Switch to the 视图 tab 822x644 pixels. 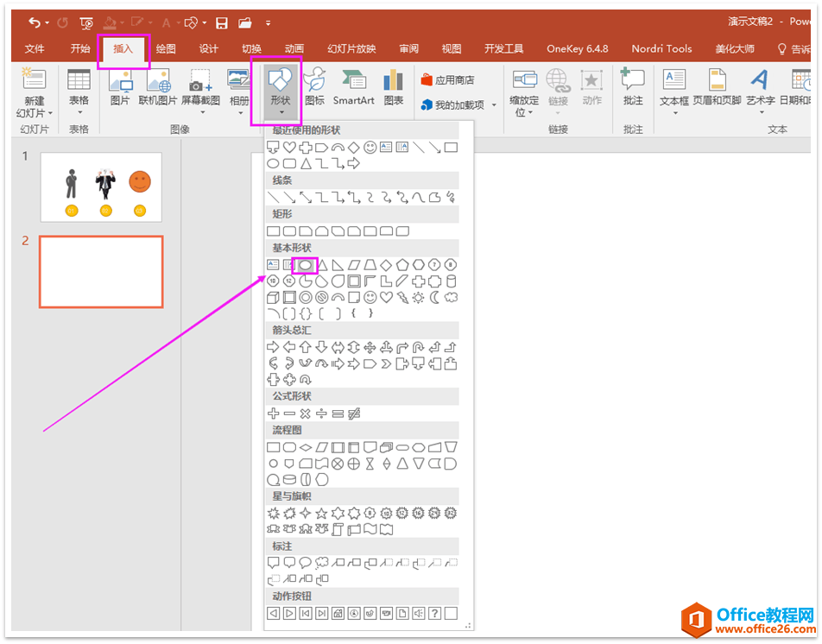[x=452, y=48]
